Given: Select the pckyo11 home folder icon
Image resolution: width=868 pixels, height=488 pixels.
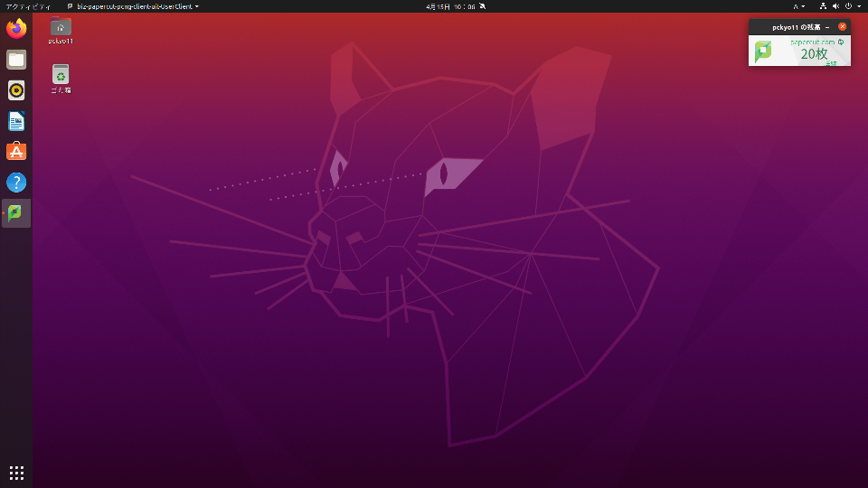Looking at the screenshot, I should (61, 31).
